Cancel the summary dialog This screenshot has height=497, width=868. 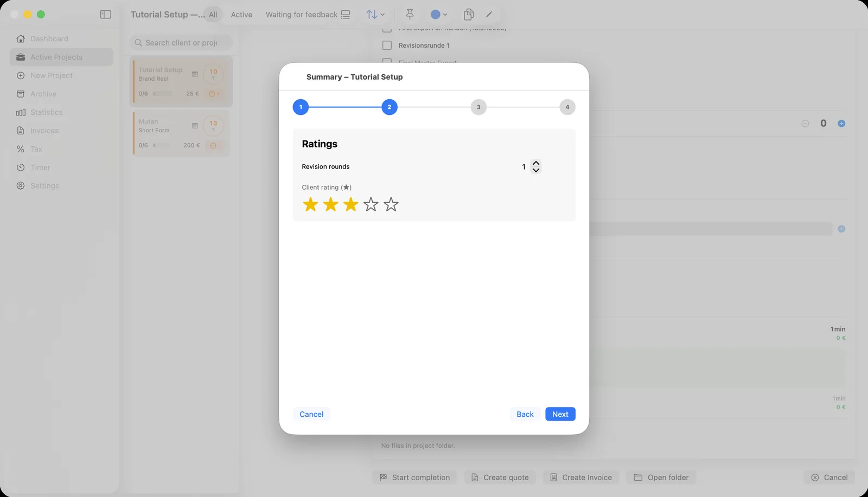coord(311,414)
